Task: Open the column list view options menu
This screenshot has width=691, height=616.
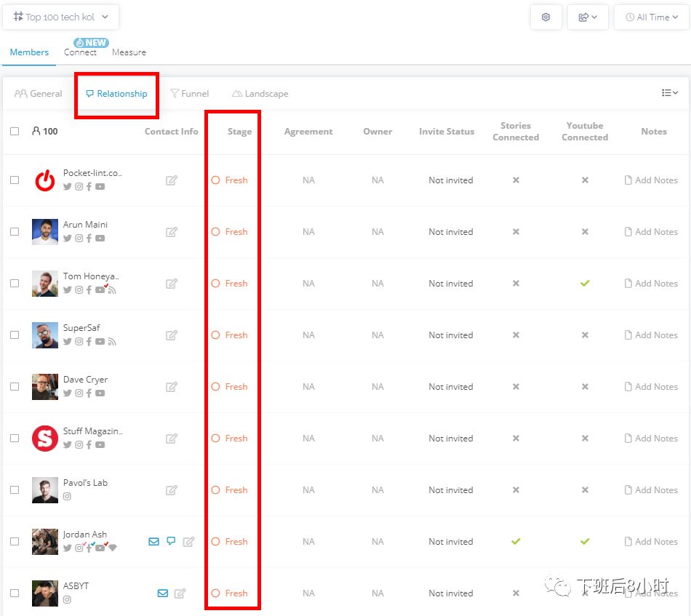Action: (x=669, y=93)
